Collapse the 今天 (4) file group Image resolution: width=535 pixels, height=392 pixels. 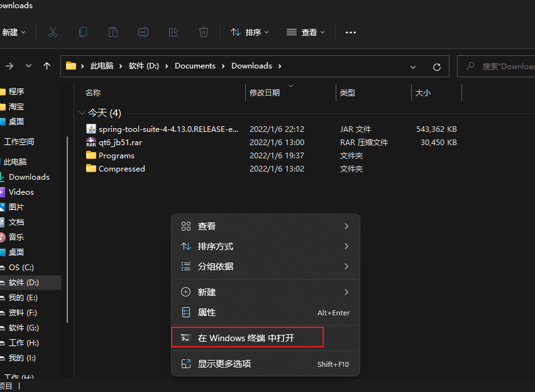[x=82, y=112]
